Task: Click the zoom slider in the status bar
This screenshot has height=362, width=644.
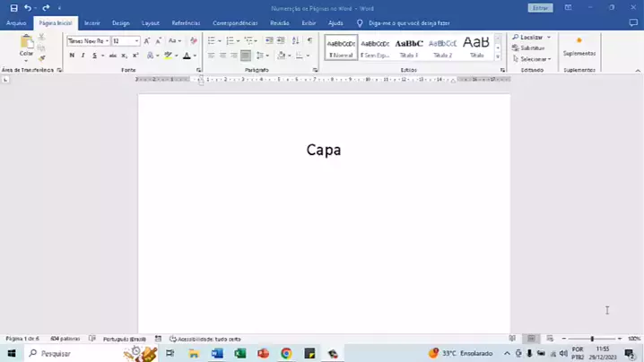Action: tap(592, 339)
